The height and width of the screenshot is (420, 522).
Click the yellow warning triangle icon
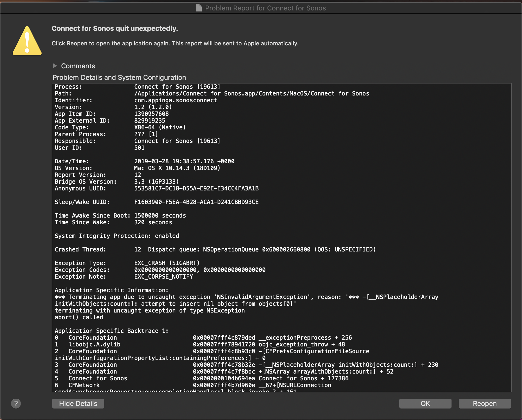27,41
